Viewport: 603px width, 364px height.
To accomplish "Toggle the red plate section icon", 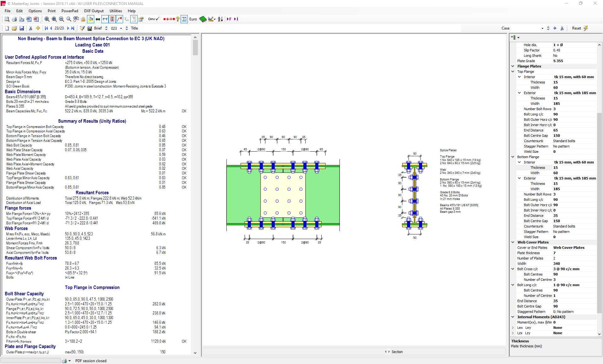I will click(x=112, y=19).
